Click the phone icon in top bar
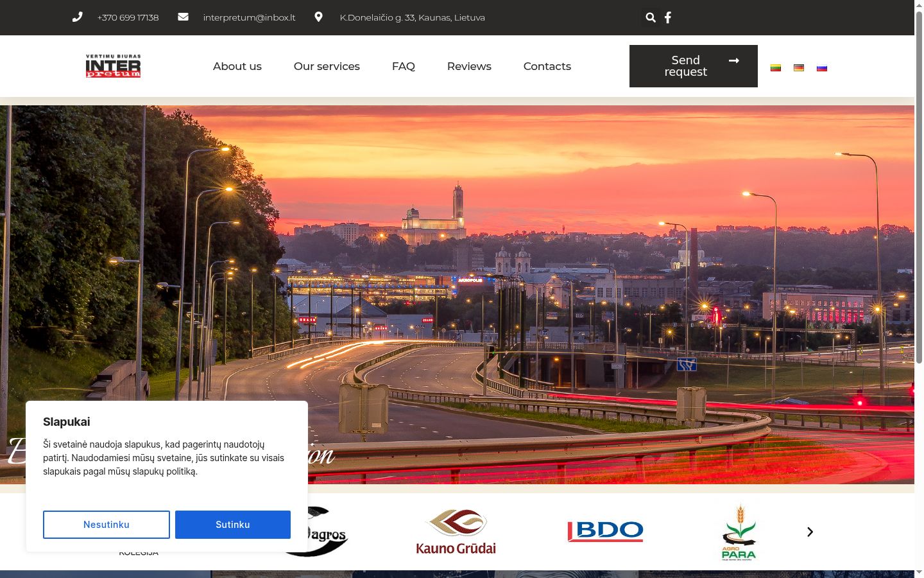Screen dimensions: 924x578 click(77, 17)
